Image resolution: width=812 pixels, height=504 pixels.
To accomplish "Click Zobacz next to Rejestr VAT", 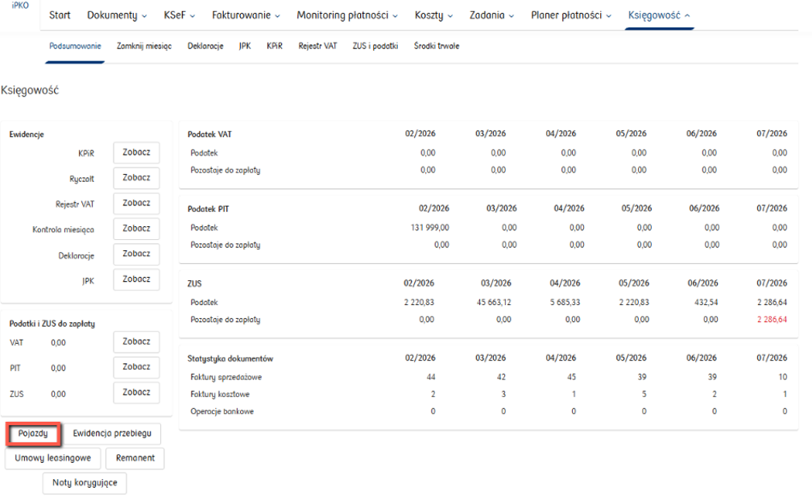I will click(x=136, y=204).
